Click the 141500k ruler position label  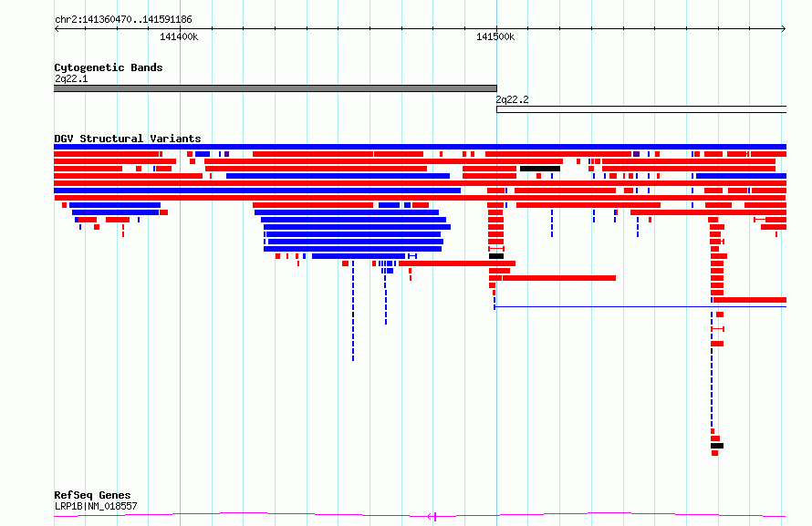[x=495, y=36]
